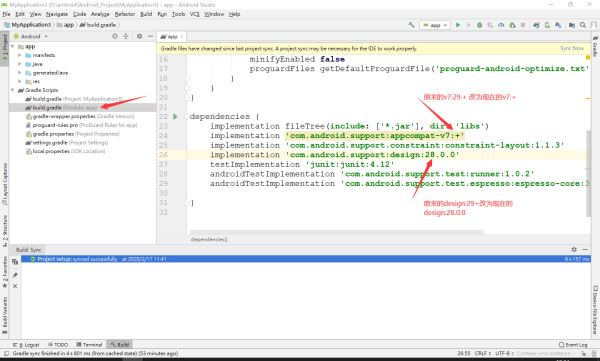The image size is (600, 361).
Task: Click Collapse All icon in Project panel
Action: (126, 36)
